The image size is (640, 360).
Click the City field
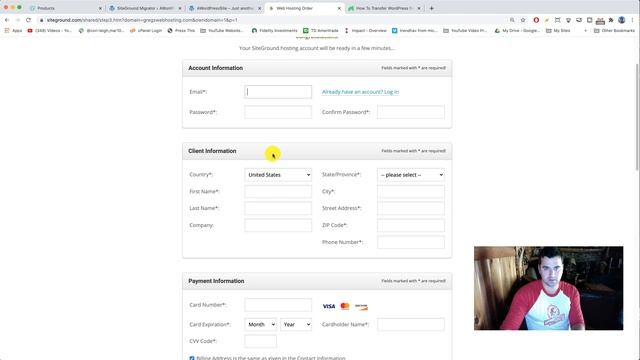411,191
